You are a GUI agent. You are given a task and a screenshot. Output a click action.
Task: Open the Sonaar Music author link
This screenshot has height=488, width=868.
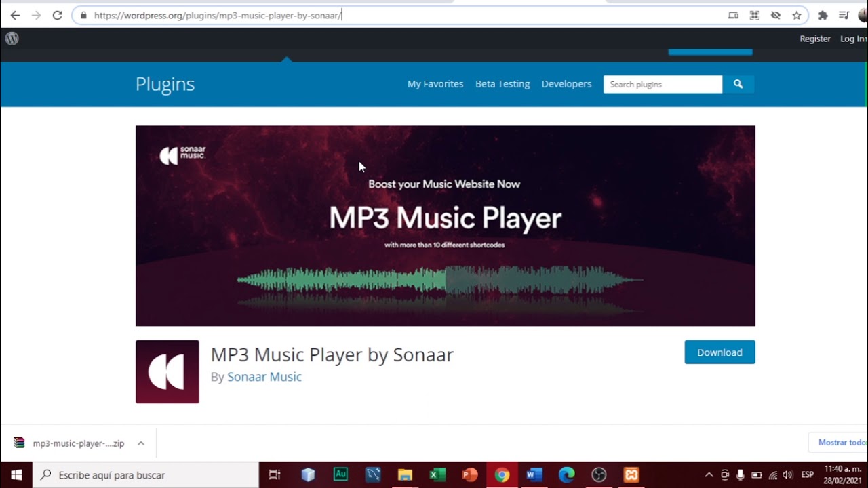[x=264, y=377]
